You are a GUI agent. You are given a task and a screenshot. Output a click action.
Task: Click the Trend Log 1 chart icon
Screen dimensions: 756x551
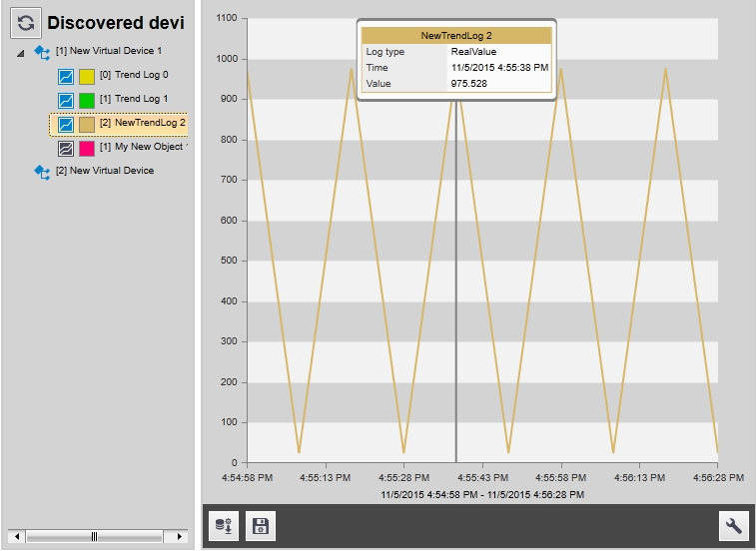point(66,100)
